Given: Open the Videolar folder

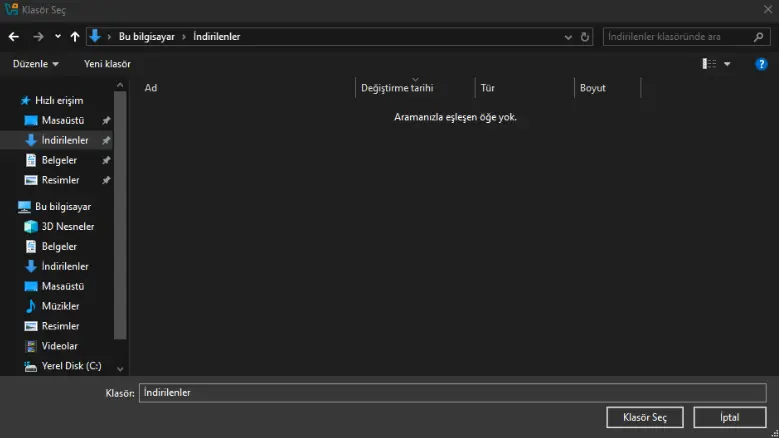Looking at the screenshot, I should (60, 346).
